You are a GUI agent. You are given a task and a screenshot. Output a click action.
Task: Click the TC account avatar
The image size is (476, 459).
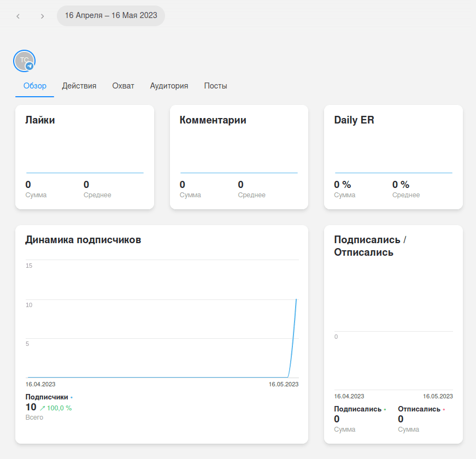[x=23, y=60]
